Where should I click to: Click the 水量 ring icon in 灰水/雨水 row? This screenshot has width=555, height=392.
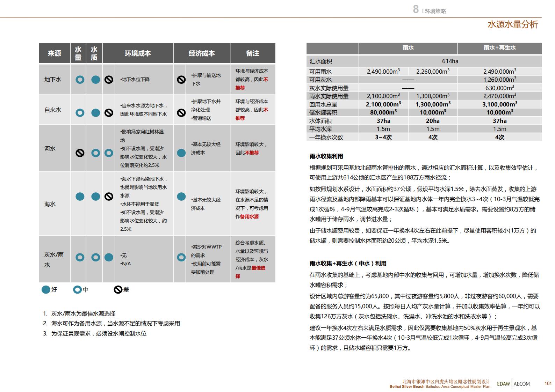80,258
